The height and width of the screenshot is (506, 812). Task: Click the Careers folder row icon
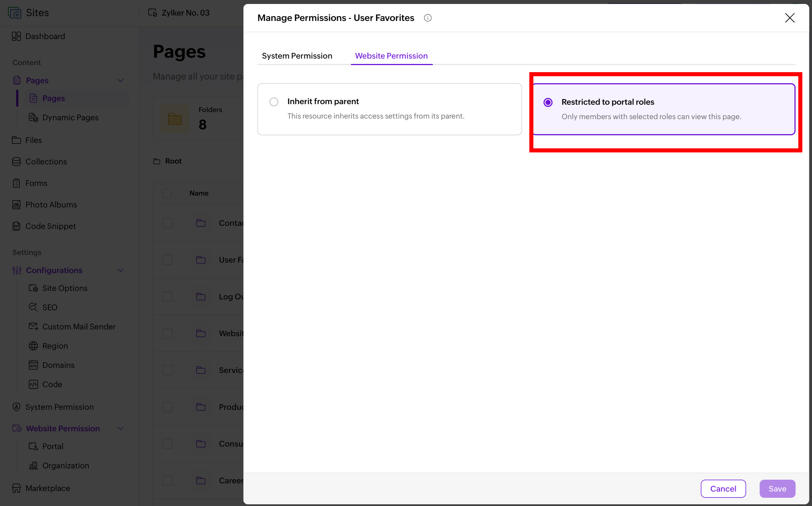pos(201,481)
